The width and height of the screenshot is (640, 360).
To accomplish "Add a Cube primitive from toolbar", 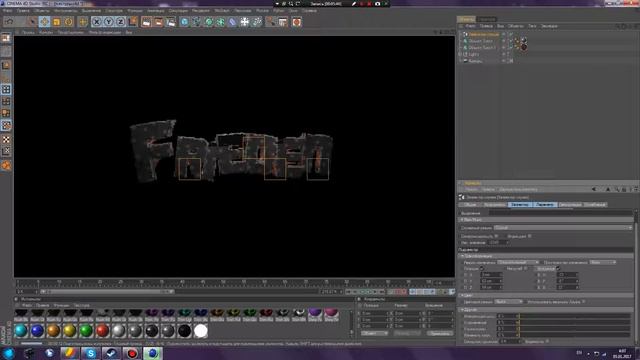I will click(184, 22).
